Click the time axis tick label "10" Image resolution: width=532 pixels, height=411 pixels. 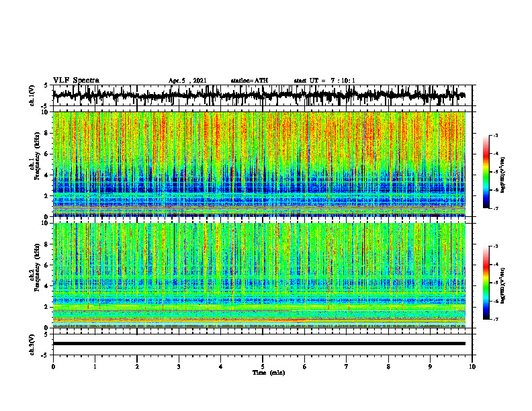472,367
